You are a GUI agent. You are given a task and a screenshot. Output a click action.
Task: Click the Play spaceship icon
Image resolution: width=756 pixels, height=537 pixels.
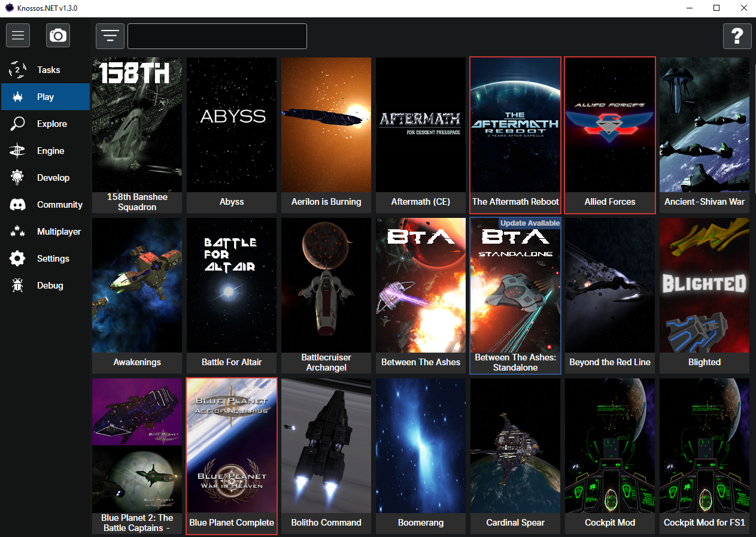click(17, 97)
